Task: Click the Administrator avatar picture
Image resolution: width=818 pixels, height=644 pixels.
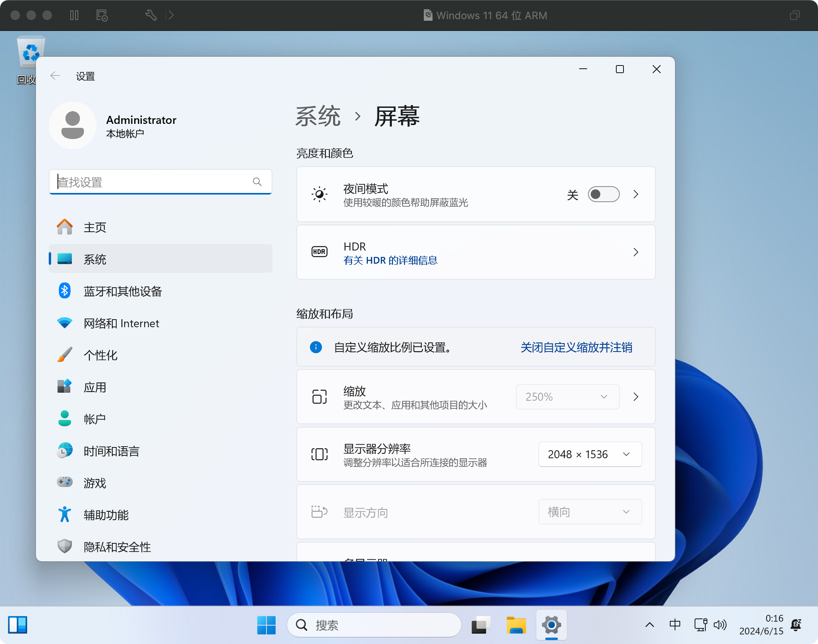Action: pyautogui.click(x=73, y=125)
